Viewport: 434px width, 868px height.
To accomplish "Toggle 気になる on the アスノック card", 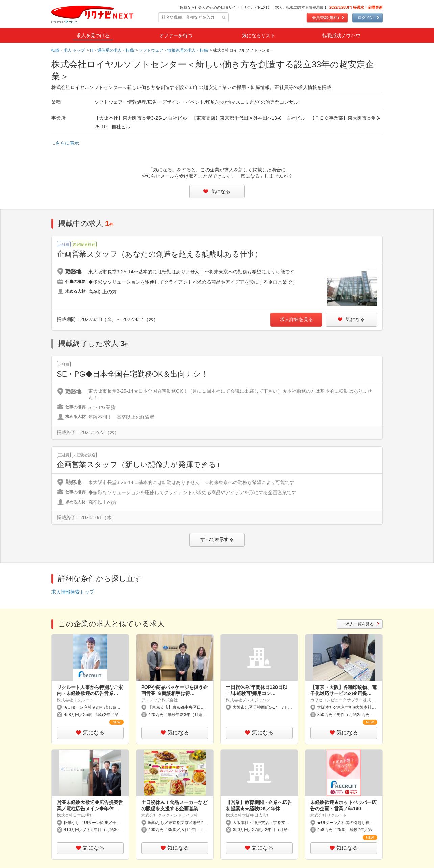I will [x=175, y=733].
